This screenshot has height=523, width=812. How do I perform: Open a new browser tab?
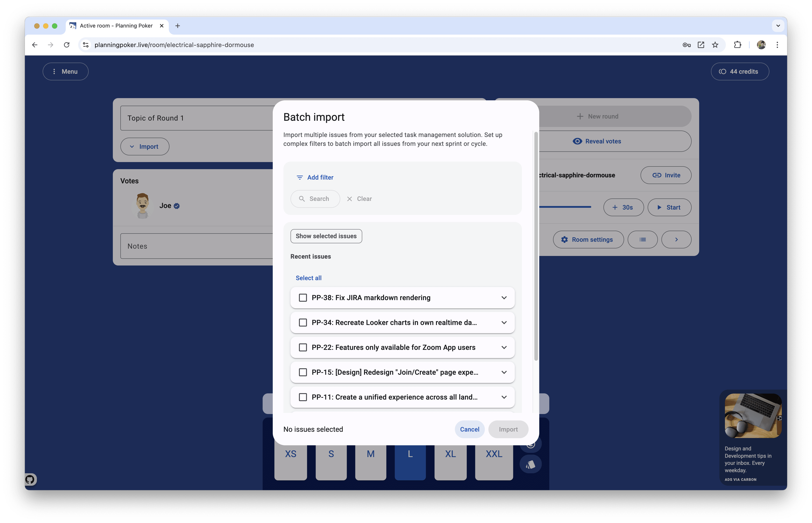178,26
